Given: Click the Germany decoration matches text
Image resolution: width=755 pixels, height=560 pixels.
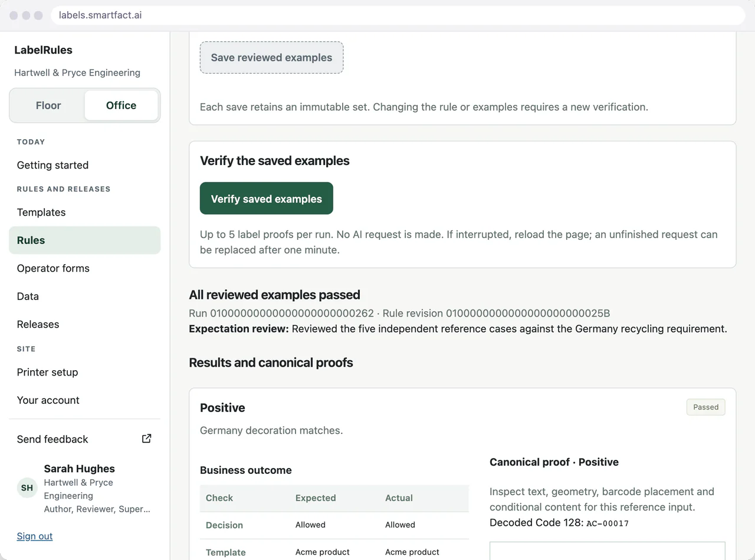Looking at the screenshot, I should pos(271,430).
